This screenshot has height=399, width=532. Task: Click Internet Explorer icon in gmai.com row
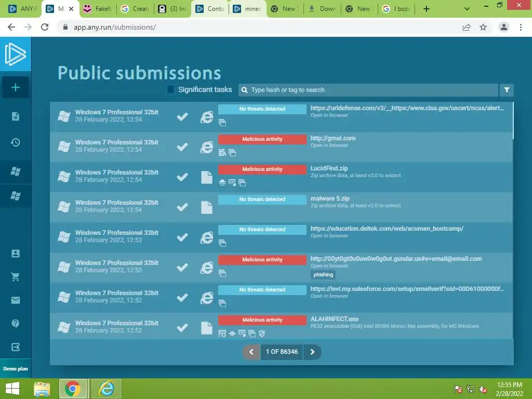point(206,147)
